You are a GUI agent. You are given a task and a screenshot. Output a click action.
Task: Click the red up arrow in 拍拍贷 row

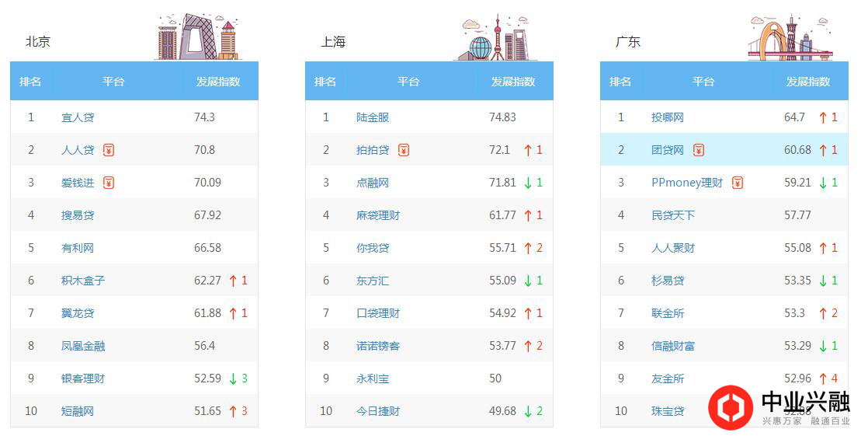point(528,150)
